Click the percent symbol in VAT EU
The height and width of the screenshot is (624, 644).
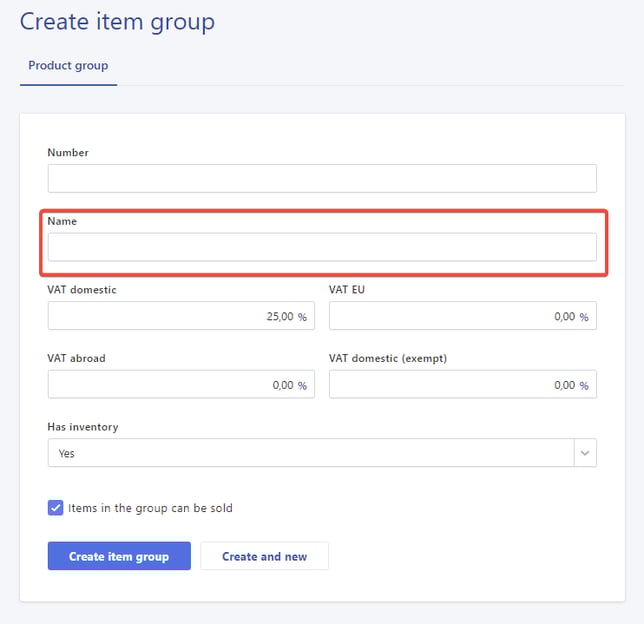[584, 317]
